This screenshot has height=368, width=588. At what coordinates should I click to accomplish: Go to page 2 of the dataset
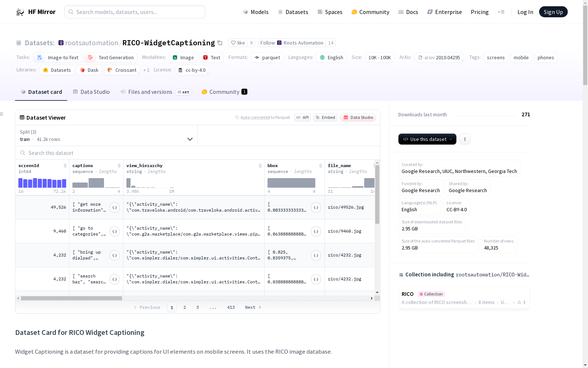coord(184,307)
